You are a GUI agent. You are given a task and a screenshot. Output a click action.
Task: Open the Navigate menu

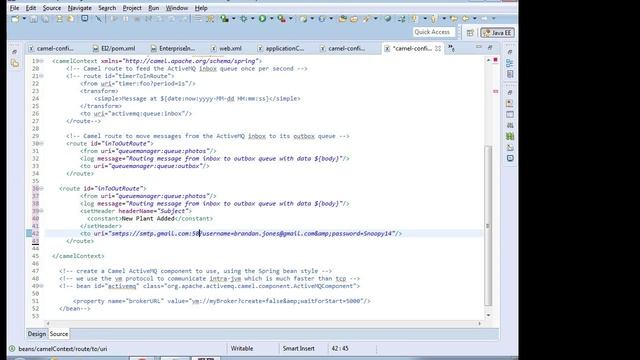tap(80, 8)
